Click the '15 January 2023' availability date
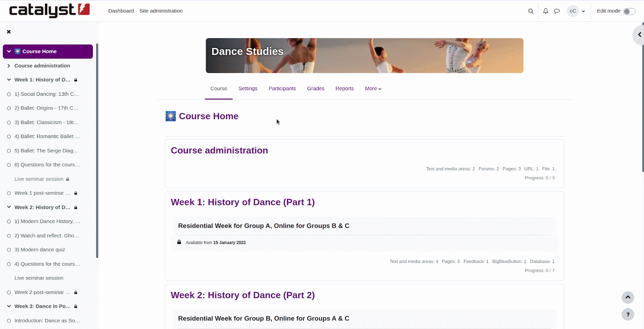 (229, 243)
